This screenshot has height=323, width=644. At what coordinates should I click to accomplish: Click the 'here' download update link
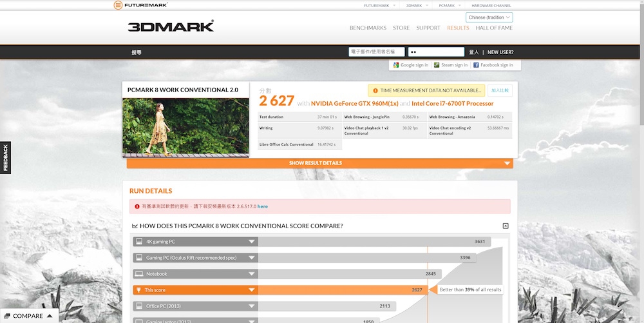[263, 207]
